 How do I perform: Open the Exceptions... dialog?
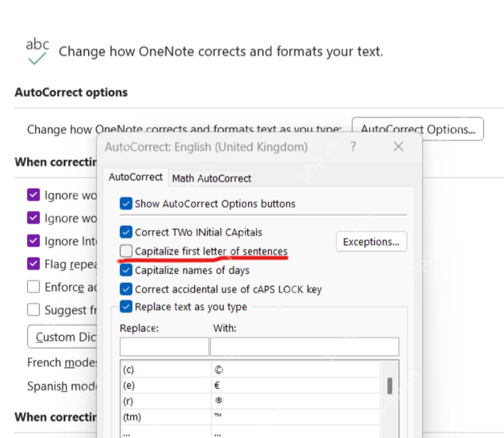(371, 242)
